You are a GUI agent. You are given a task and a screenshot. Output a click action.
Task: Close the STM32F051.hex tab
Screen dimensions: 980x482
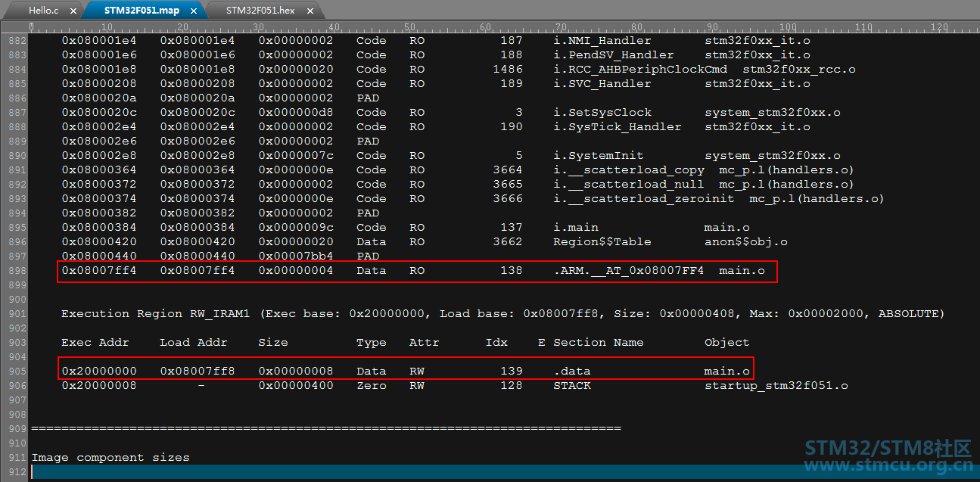309,11
